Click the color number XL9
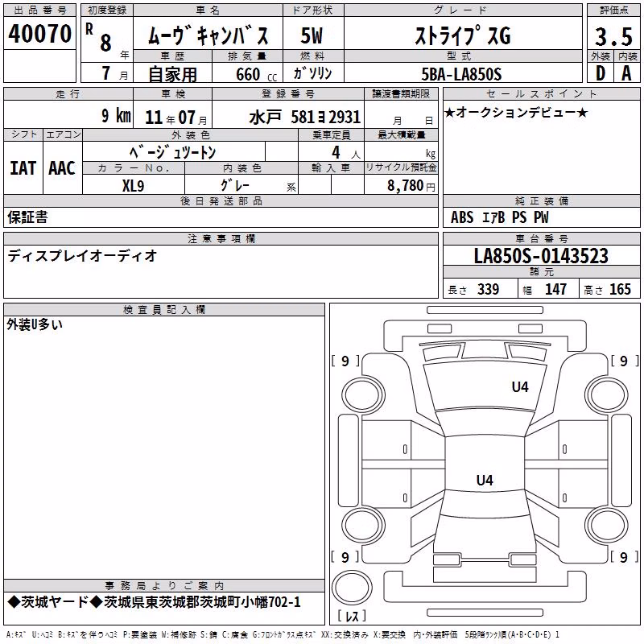644x644 pixels. [x=133, y=186]
